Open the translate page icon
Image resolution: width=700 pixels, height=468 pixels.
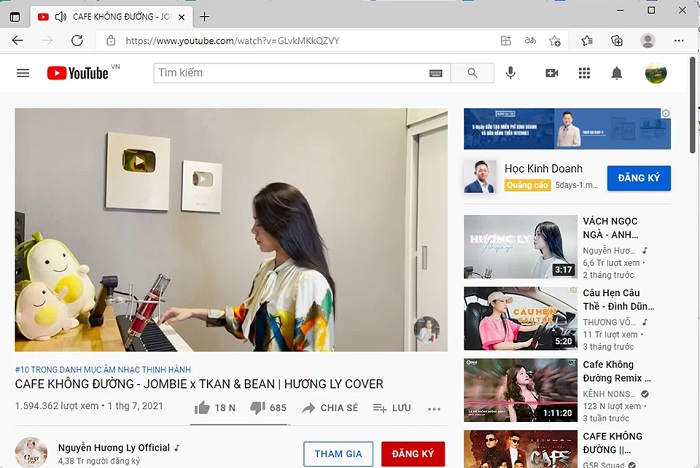(x=530, y=41)
